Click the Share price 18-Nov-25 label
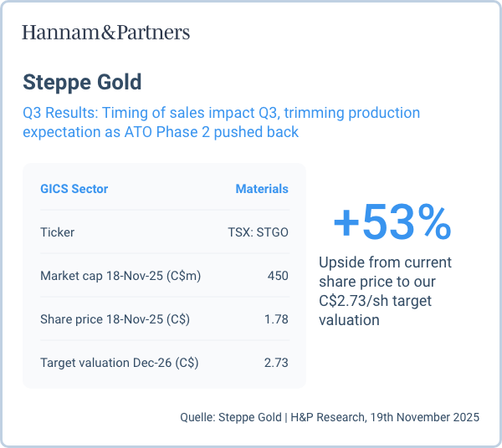 112,319
